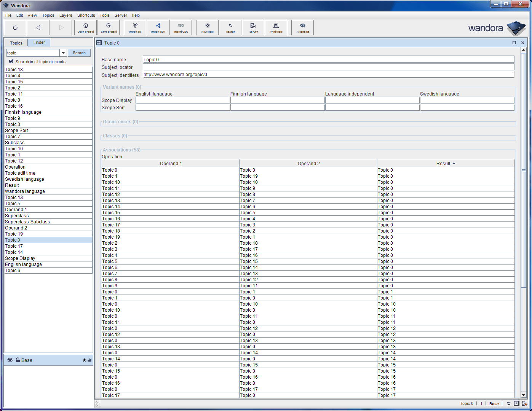Image resolution: width=532 pixels, height=411 pixels.
Task: Click the Import RDF toolbar icon
Action: 158,27
